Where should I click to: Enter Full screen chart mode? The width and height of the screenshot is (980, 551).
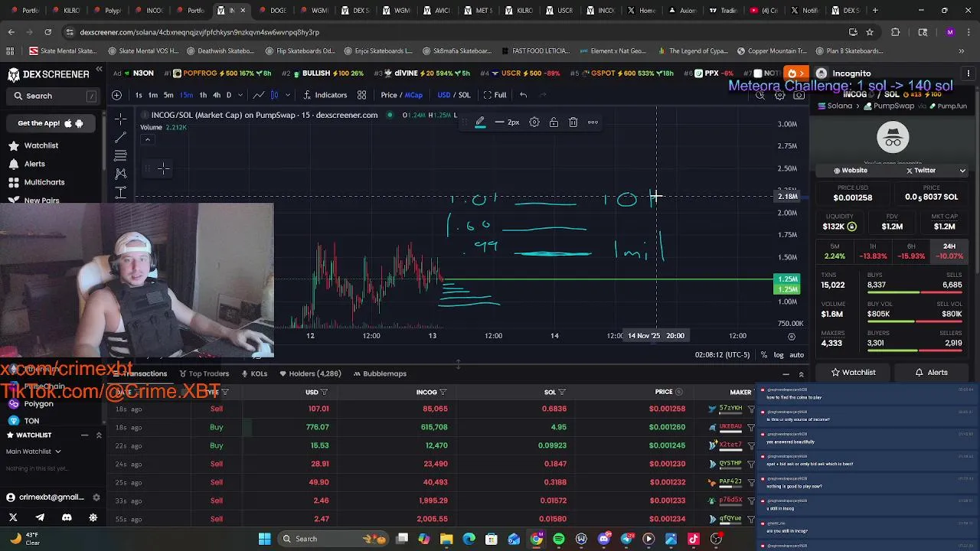(495, 95)
